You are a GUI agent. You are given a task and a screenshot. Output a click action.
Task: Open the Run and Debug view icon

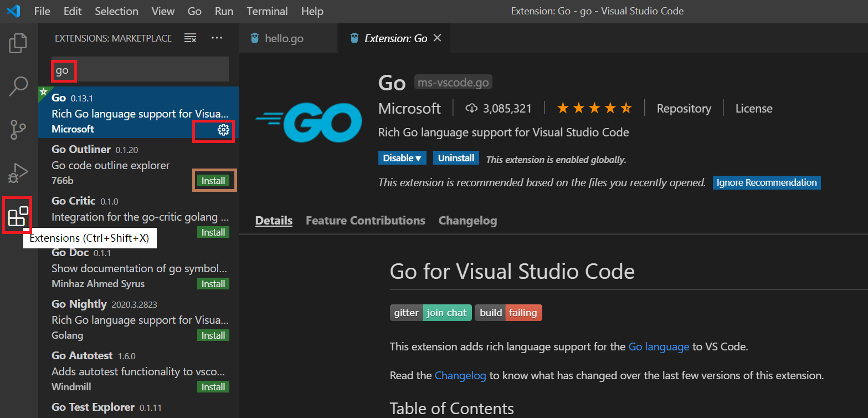pos(18,173)
